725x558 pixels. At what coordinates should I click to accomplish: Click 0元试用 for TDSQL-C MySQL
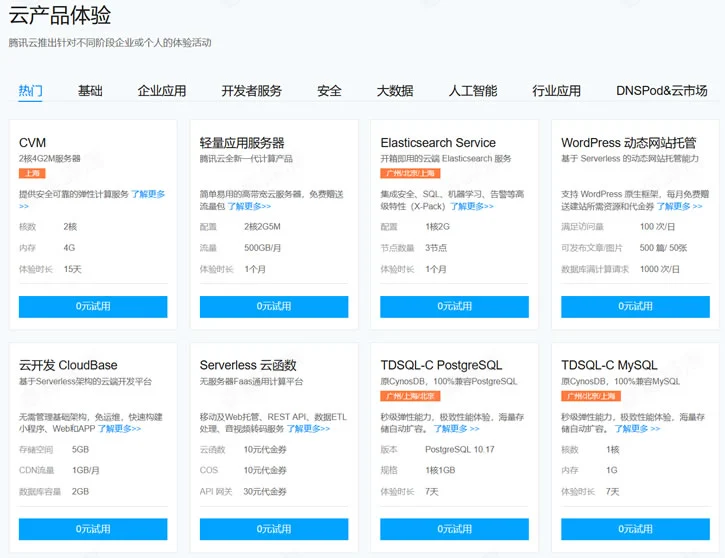click(635, 529)
